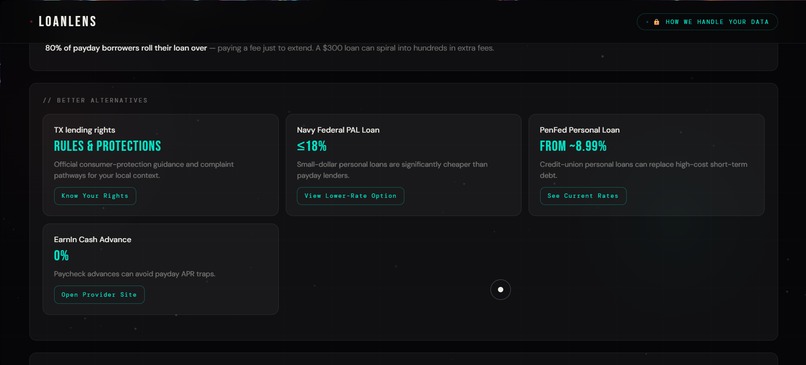Click the Small-dollar personal loans description

coord(392,170)
